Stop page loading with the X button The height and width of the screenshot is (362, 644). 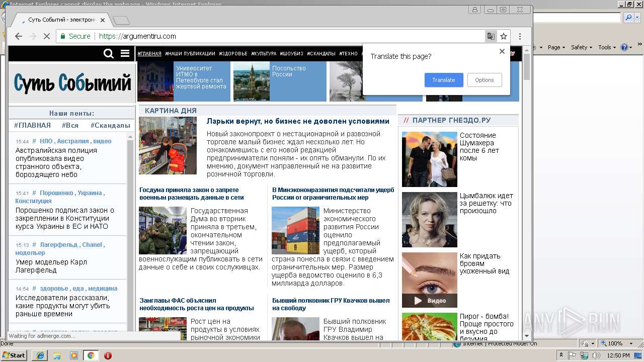[x=46, y=36]
